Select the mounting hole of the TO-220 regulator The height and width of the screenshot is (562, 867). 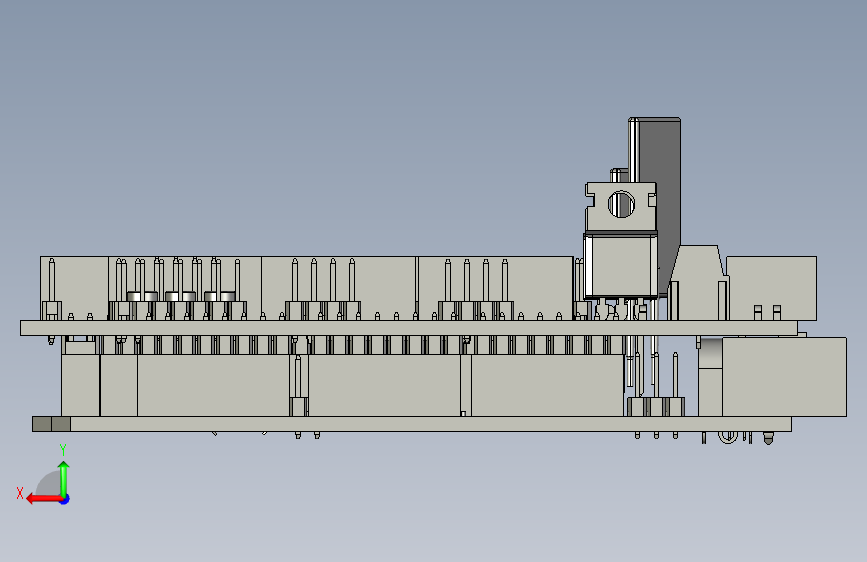(621, 204)
